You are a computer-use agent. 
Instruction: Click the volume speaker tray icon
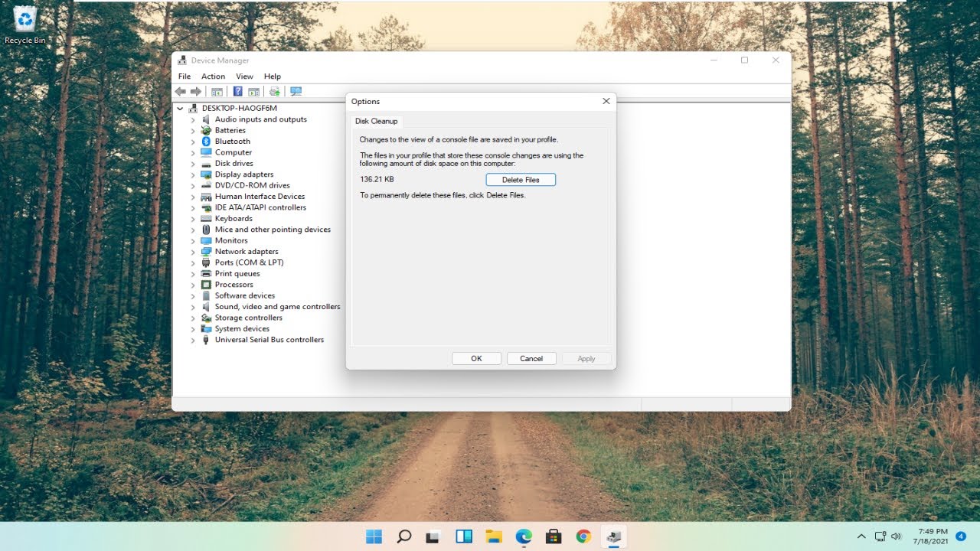tap(897, 536)
